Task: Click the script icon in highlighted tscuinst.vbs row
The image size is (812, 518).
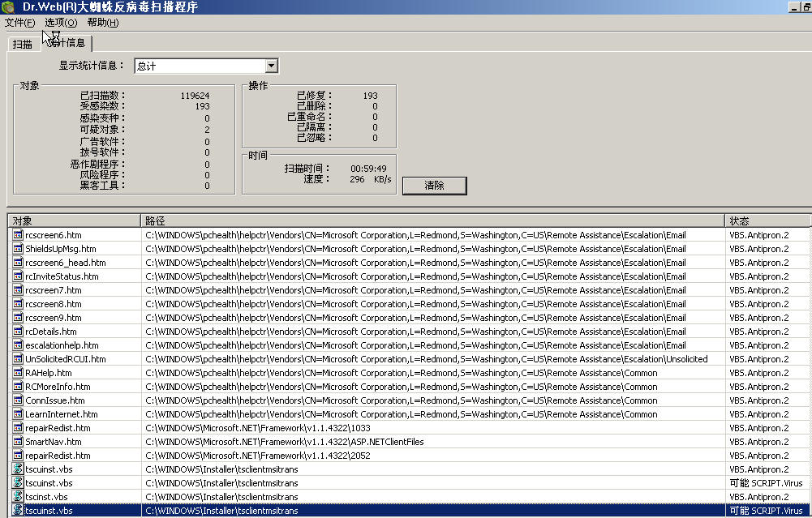Action: (18, 511)
